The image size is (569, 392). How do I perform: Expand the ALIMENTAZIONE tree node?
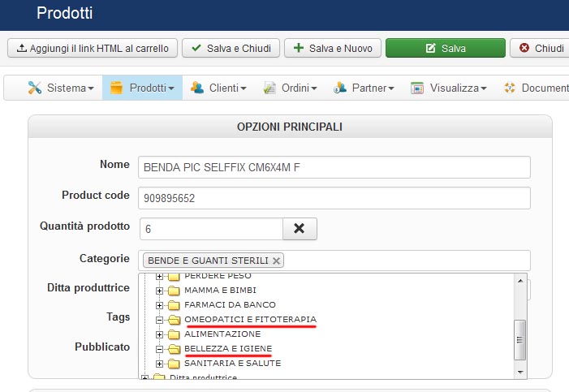(159, 334)
